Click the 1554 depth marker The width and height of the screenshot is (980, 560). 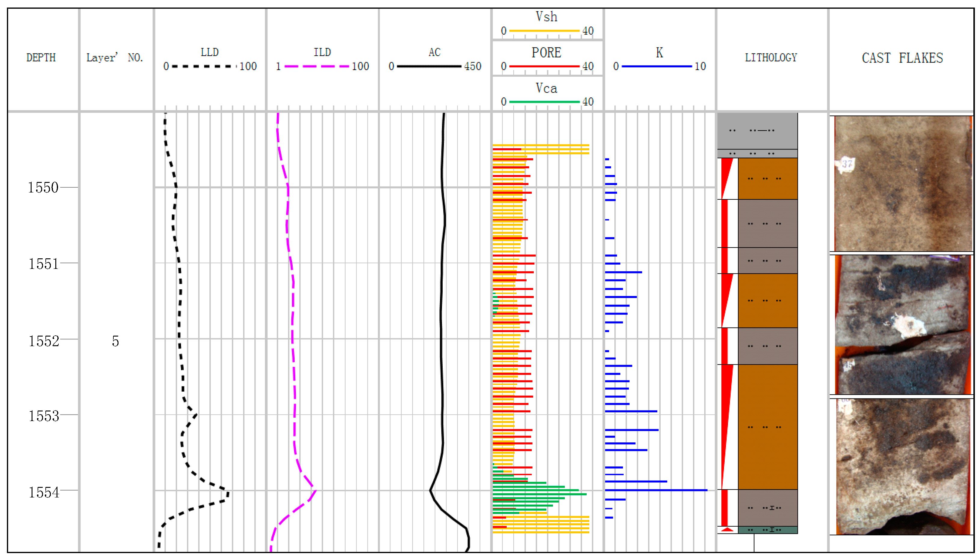[44, 492]
